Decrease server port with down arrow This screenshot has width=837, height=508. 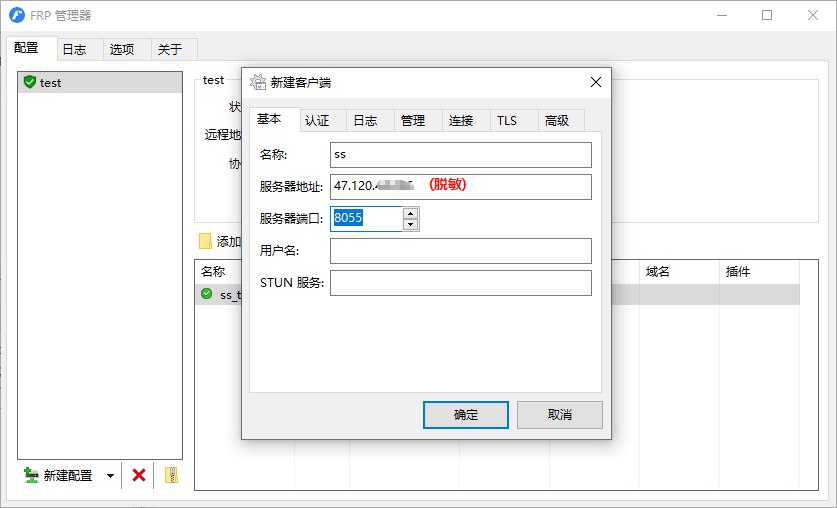click(410, 224)
